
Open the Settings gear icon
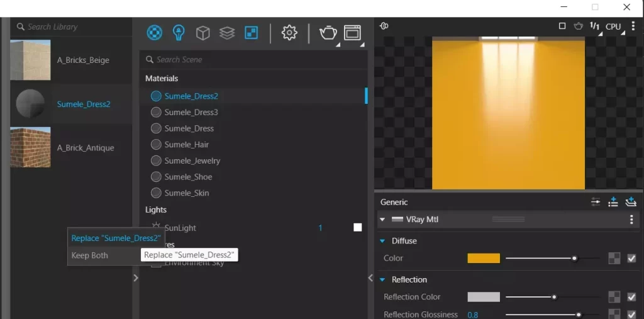[289, 33]
